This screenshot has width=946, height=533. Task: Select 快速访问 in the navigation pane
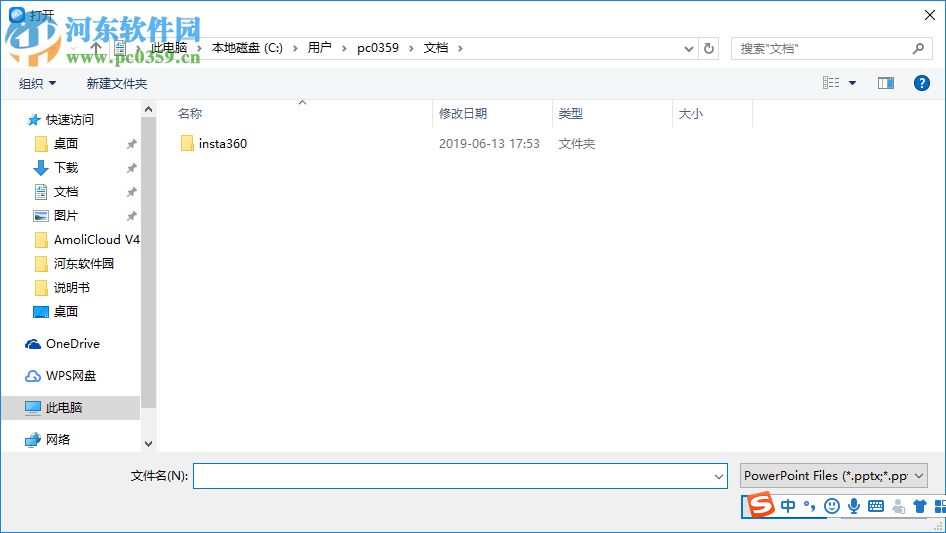(70, 120)
